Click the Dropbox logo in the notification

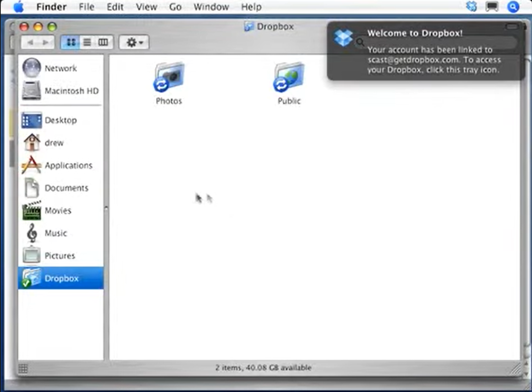(x=343, y=38)
